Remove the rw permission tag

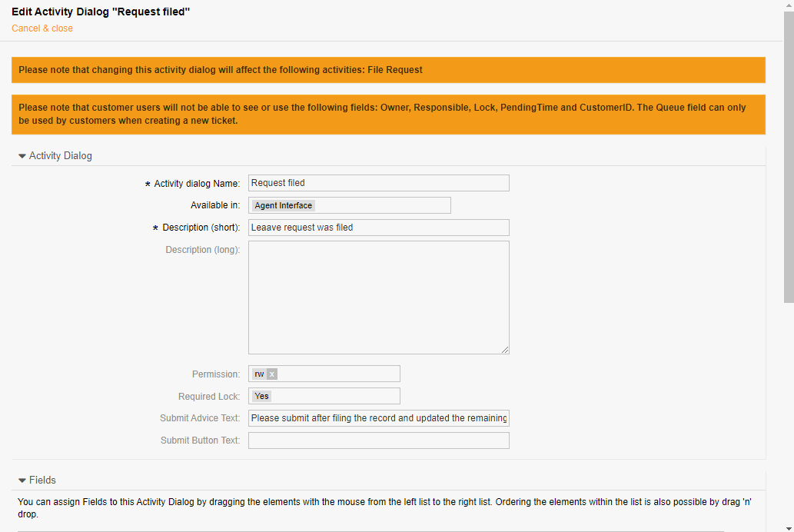(272, 374)
